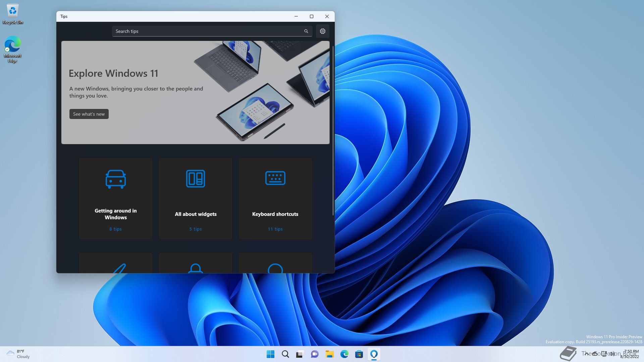644x362 pixels.
Task: Click the search magnifier in Tips
Action: pos(306,31)
